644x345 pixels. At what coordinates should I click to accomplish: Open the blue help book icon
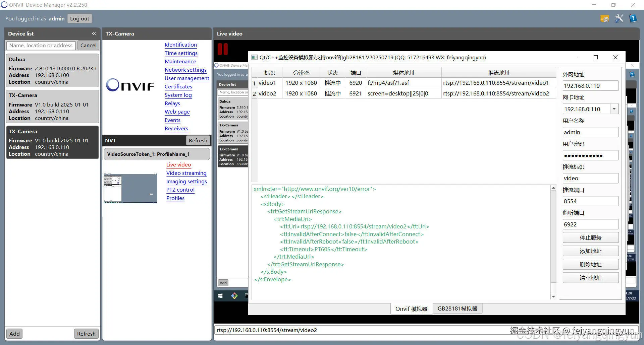[633, 18]
